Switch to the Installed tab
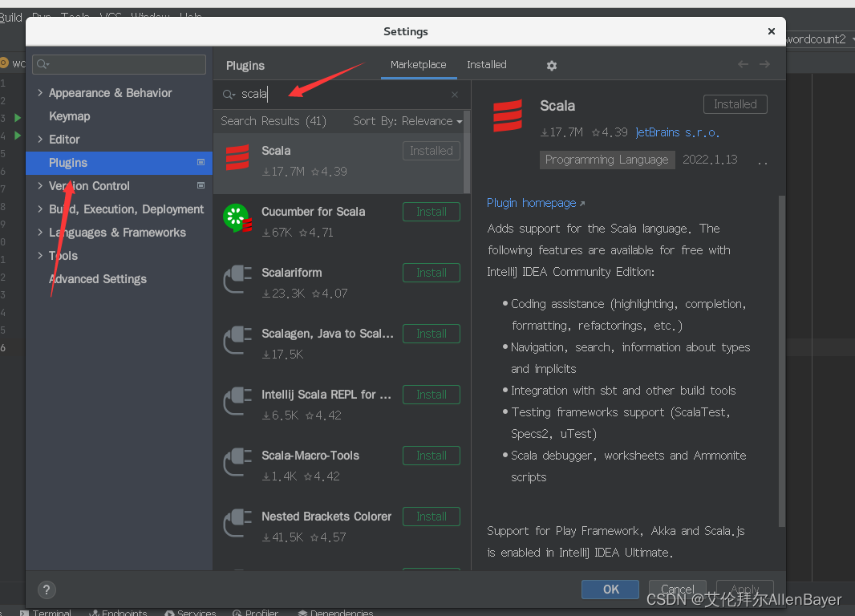 pyautogui.click(x=486, y=64)
